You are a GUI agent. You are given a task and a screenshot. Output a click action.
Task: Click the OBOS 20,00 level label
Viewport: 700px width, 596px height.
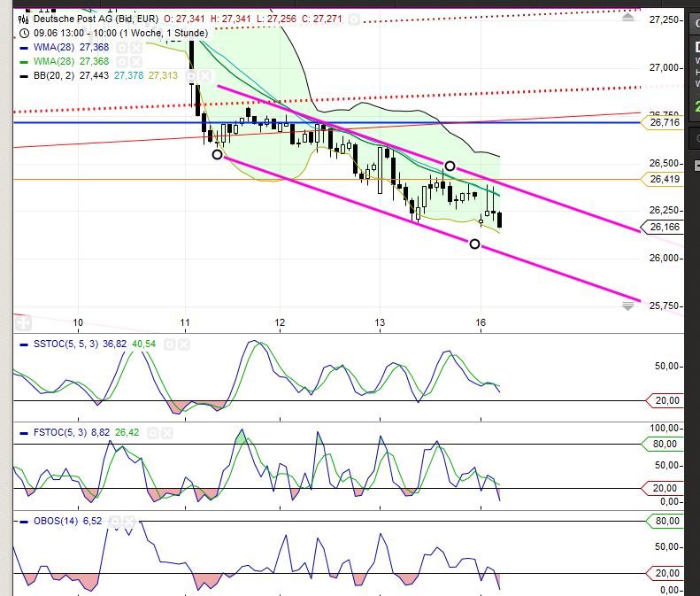665,573
